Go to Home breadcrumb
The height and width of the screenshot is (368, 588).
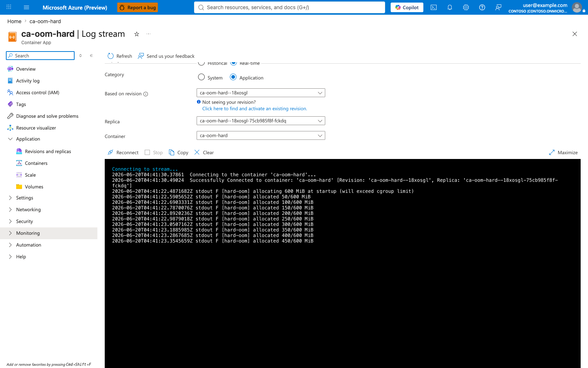(x=14, y=21)
